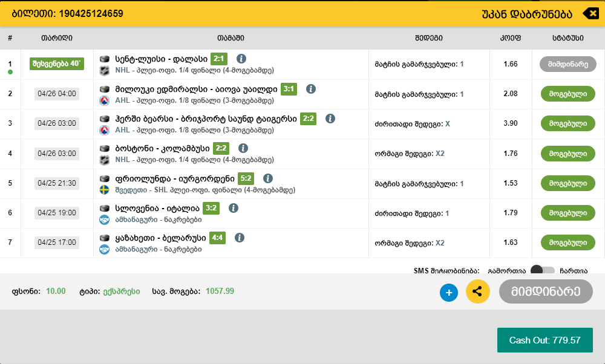Click hockey puck icon in ჰერში ბეარსი row

(105, 119)
